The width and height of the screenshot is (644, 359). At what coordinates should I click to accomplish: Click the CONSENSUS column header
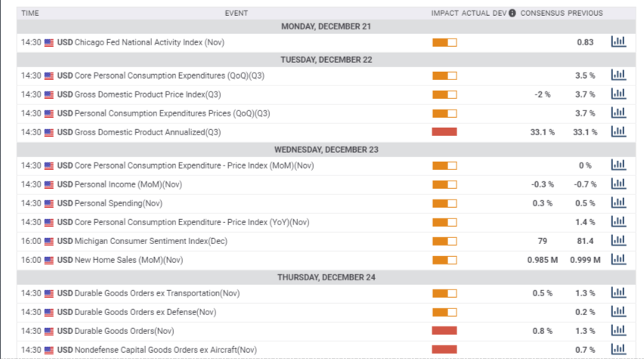click(542, 13)
